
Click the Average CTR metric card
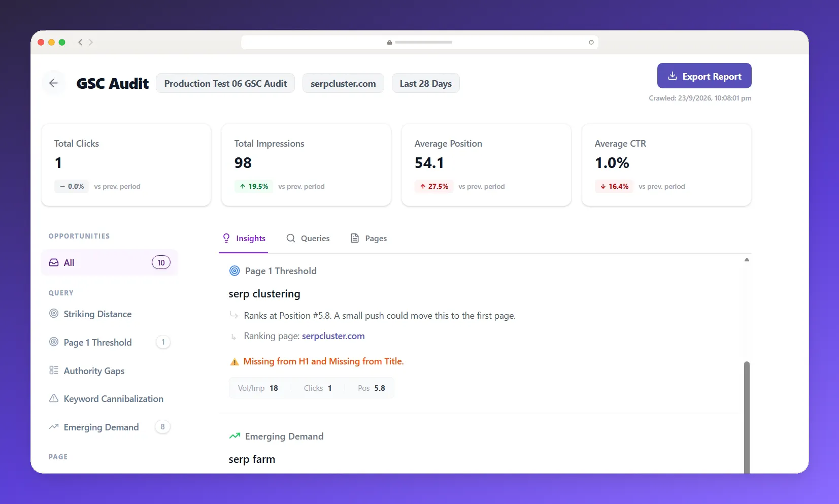tap(667, 165)
